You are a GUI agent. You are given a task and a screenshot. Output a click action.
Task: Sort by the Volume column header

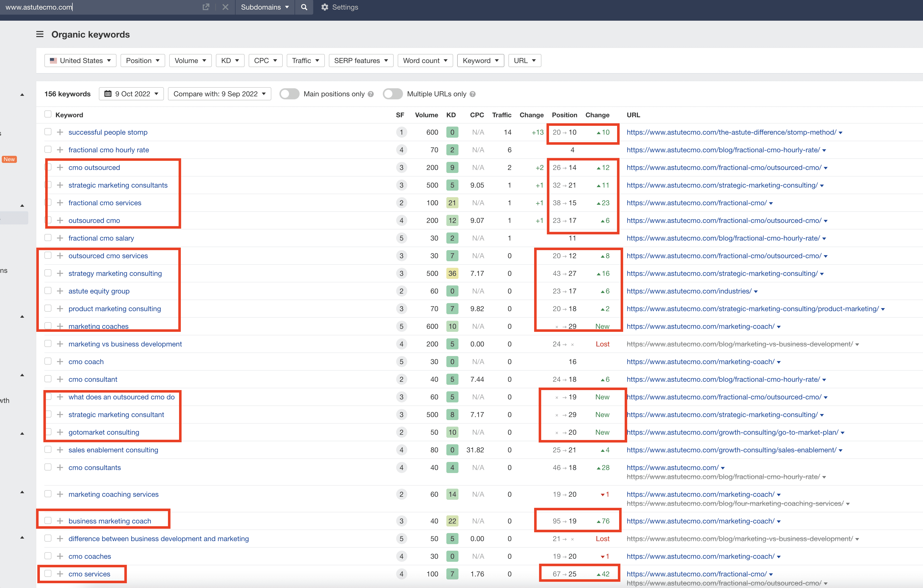pos(426,115)
